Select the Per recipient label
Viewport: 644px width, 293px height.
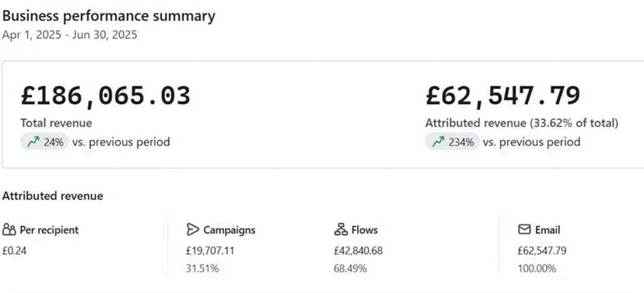(x=49, y=230)
